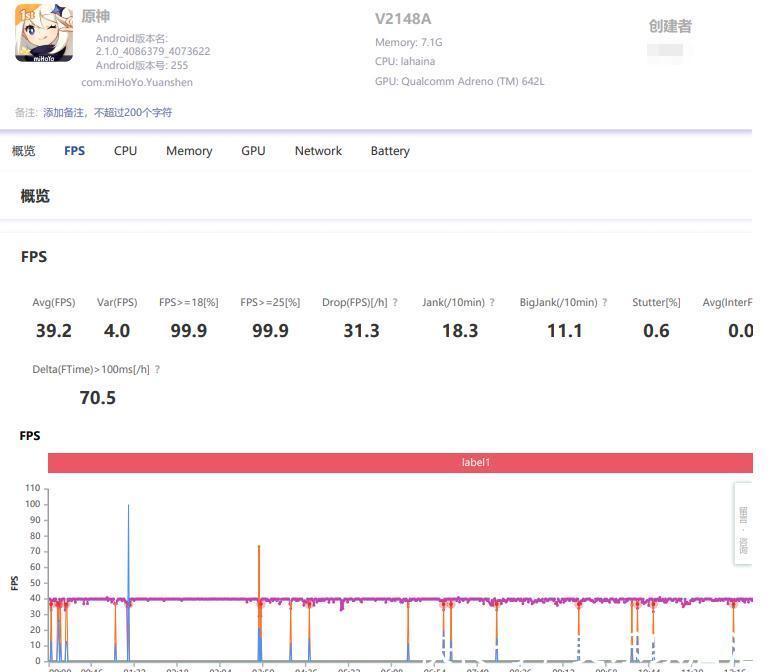Click the 创建者 label

click(670, 26)
